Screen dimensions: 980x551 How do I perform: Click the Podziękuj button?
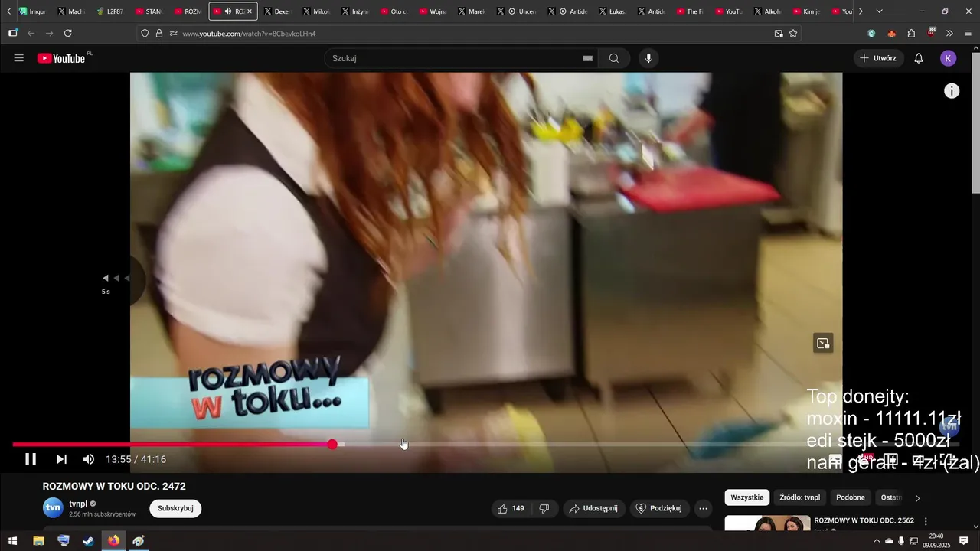[659, 508]
